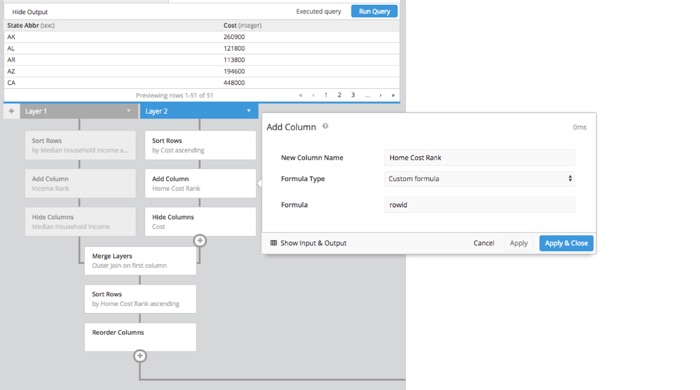
Task: Click the Apply button
Action: click(518, 243)
